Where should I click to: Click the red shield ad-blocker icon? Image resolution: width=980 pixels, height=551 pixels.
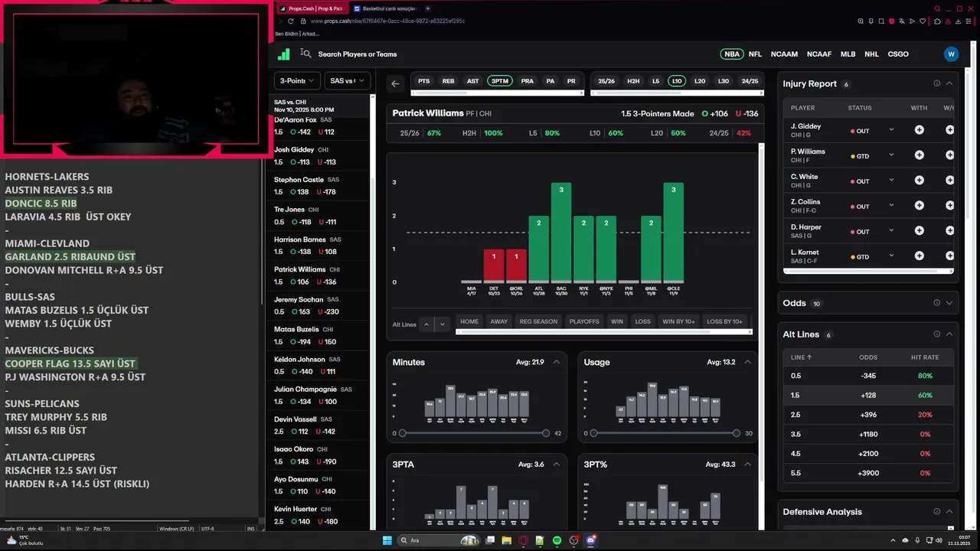pos(891,21)
